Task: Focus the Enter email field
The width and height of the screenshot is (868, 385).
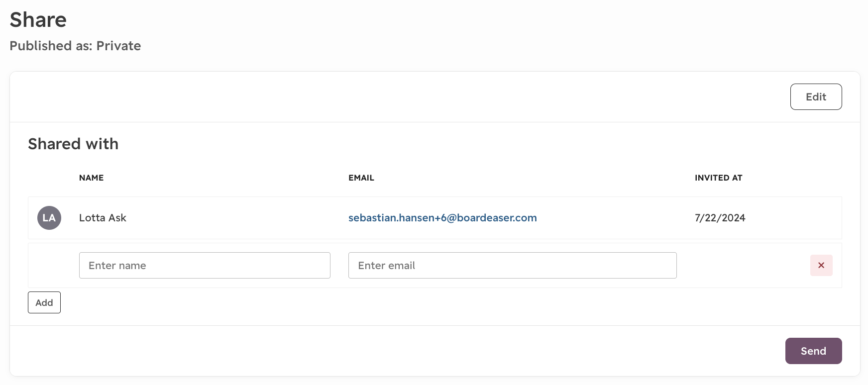Action: pyautogui.click(x=512, y=265)
